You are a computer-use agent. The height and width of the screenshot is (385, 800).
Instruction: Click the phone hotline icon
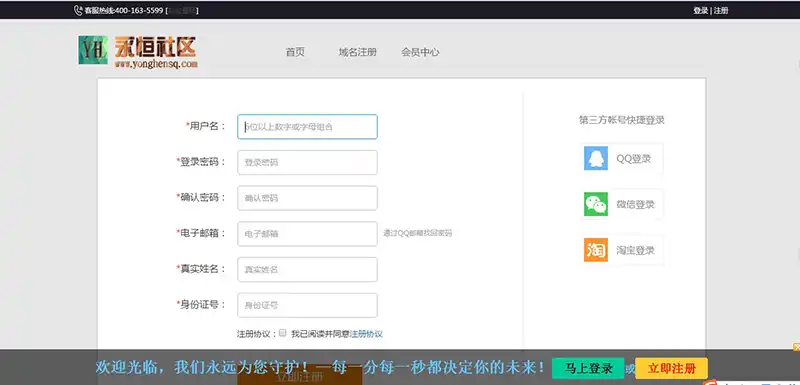[x=78, y=10]
